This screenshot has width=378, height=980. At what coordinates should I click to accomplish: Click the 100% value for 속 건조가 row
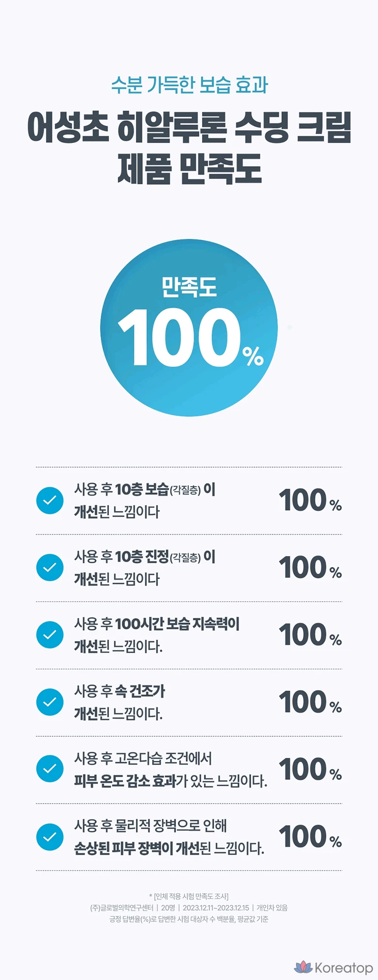[310, 702]
